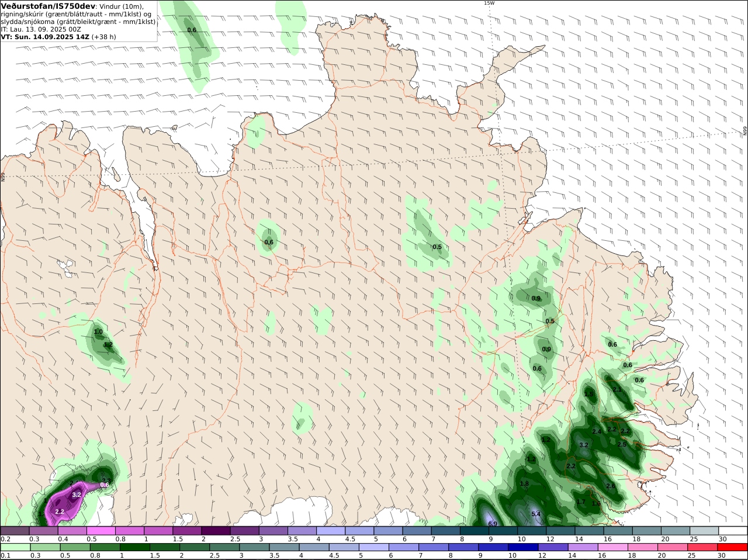Click the 1.0 precipitation value in the west
The image size is (748, 560).
[98, 332]
